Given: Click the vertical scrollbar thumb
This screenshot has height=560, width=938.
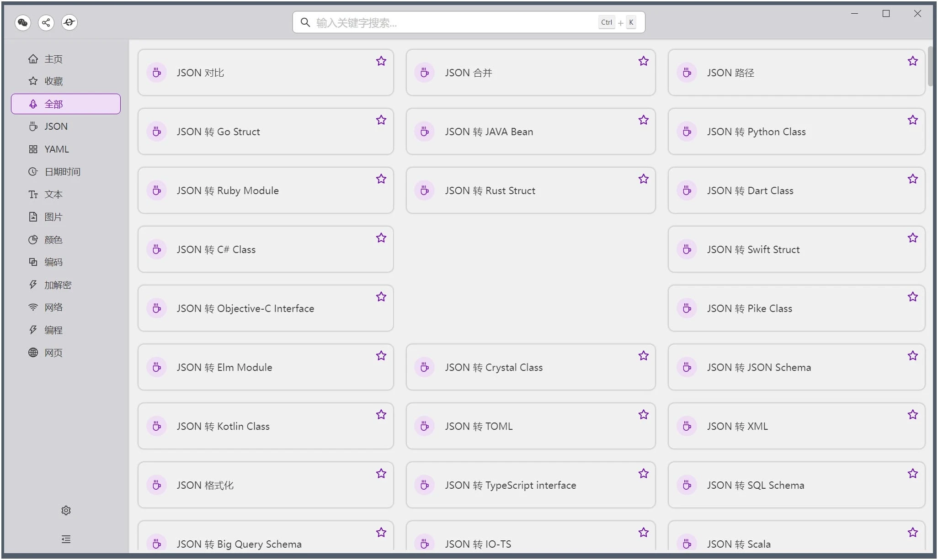Looking at the screenshot, I should (x=930, y=66).
